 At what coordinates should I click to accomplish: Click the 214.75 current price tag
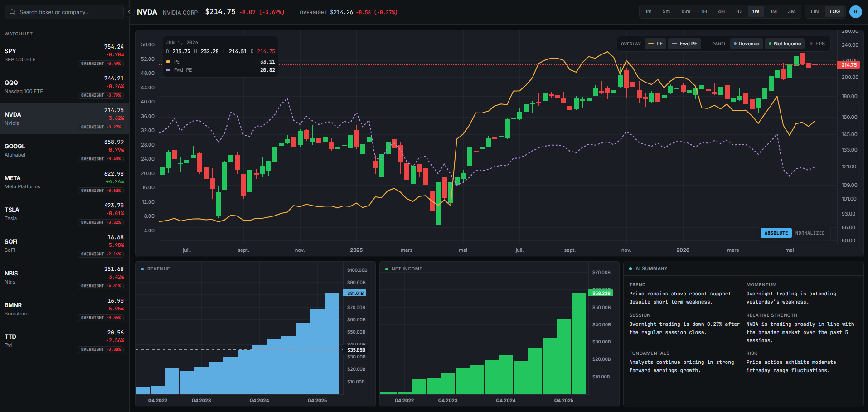click(849, 65)
